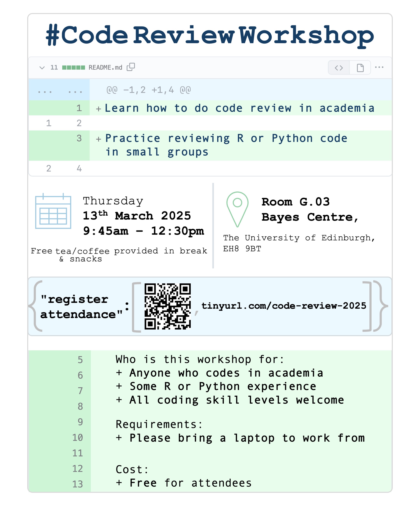Select 'Learn how to do code review in academia' line
420x514 pixels.
point(240,108)
